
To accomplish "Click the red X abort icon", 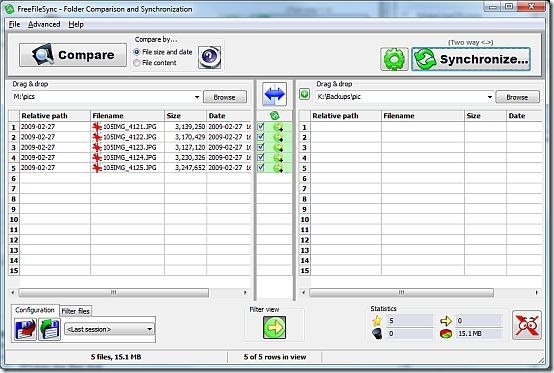I will [526, 325].
